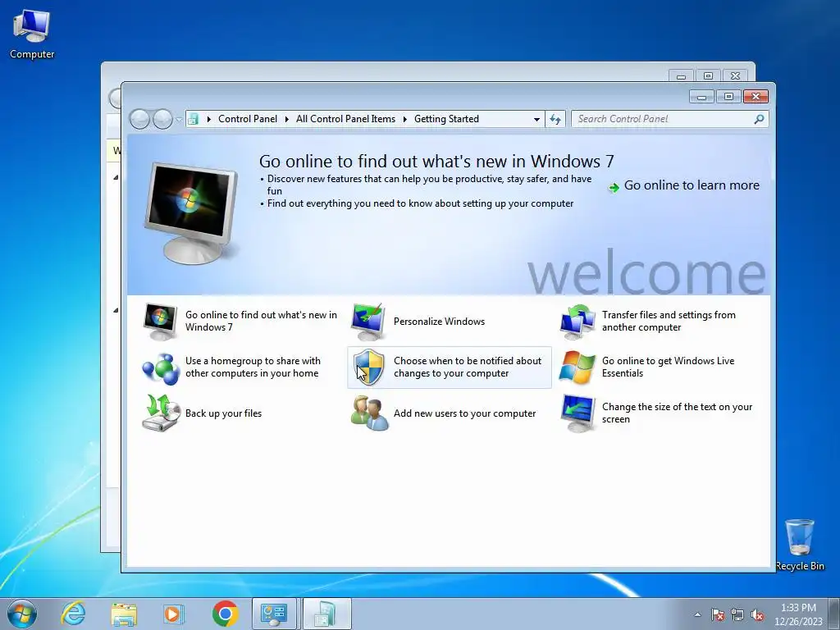Expand the arrow after All Control Panel Items
The image size is (840, 630).
404,119
